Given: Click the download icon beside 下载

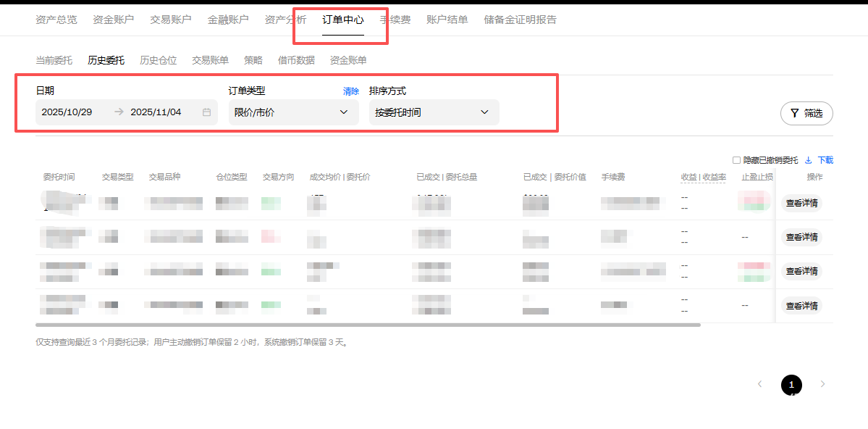Looking at the screenshot, I should tap(809, 160).
